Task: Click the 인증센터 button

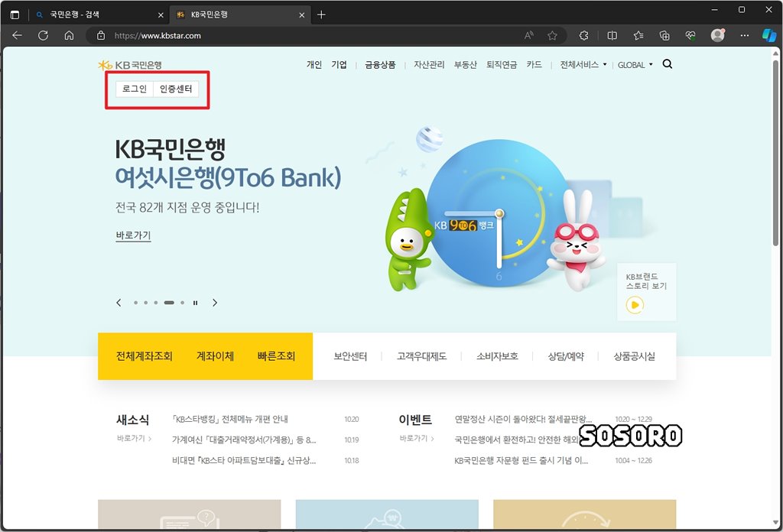Action: (176, 89)
